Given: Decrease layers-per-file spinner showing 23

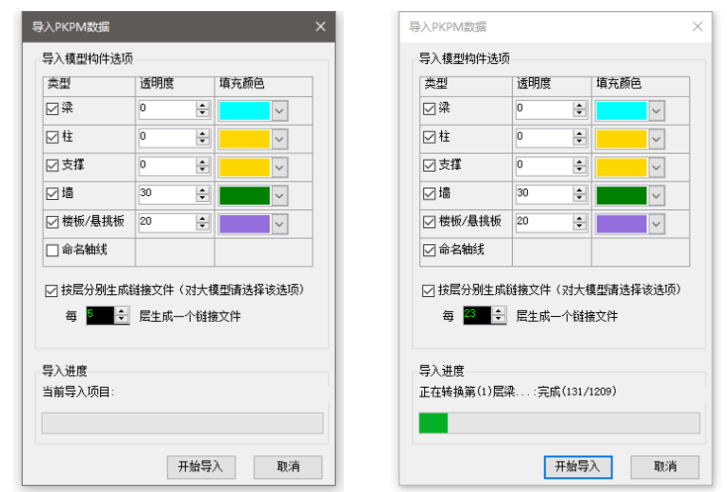Looking at the screenshot, I should [x=499, y=320].
